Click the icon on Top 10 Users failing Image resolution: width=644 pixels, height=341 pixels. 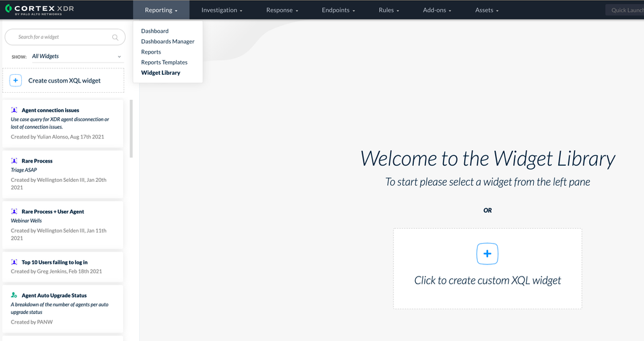click(x=14, y=262)
